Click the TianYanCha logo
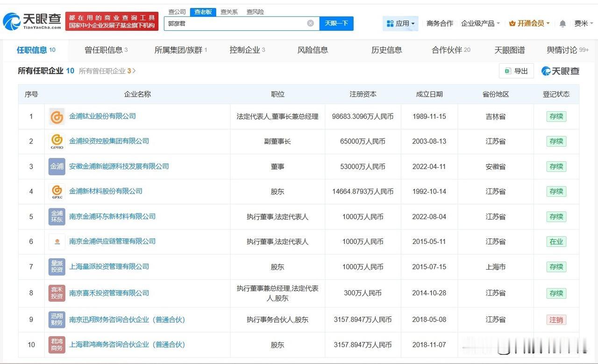The image size is (598, 364). (32, 21)
